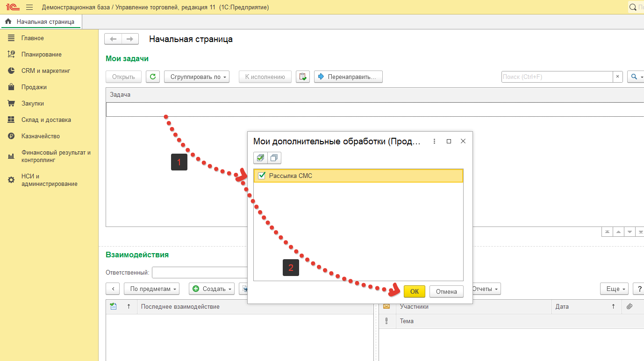The width and height of the screenshot is (644, 361).
Task: Switch to the Начальная страница tab
Action: point(41,21)
